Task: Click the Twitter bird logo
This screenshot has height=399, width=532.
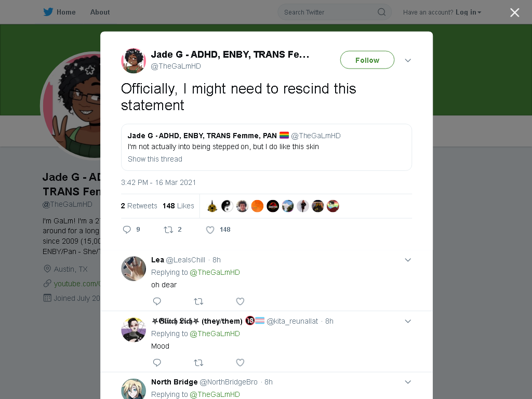Action: 48,12
